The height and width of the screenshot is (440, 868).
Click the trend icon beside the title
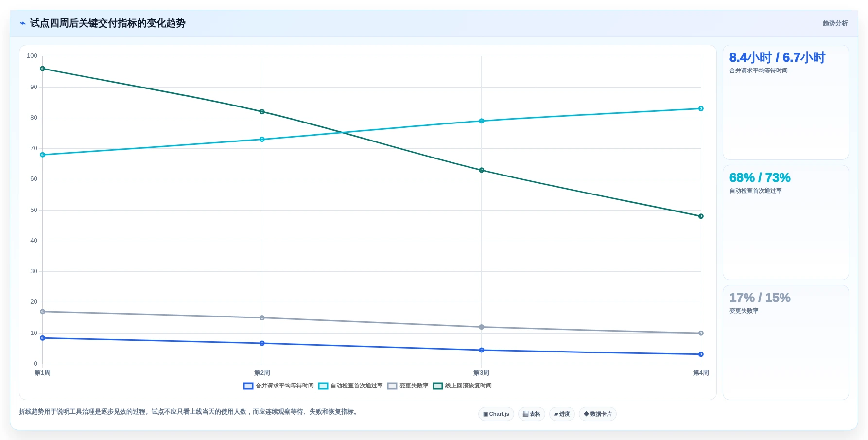(x=23, y=23)
